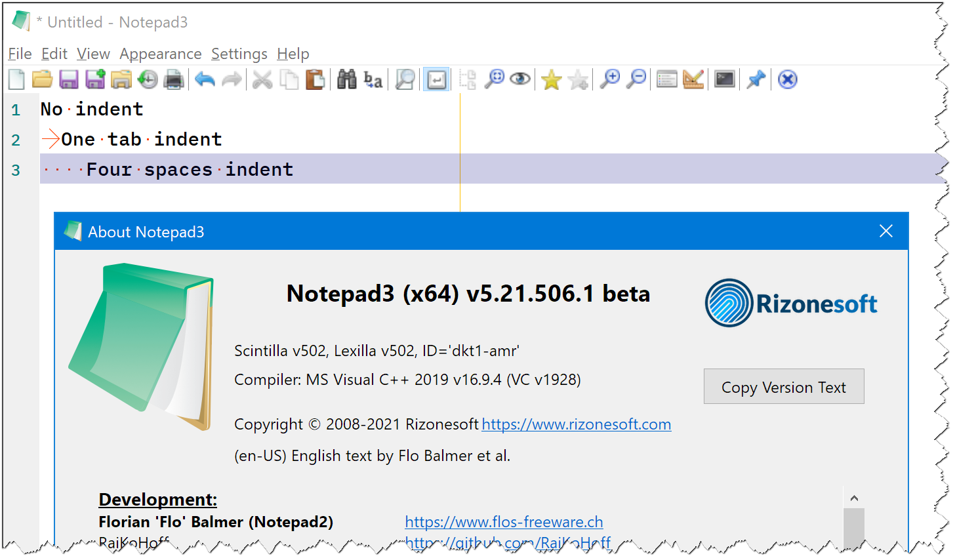Image resolution: width=955 pixels, height=560 pixels.
Task: Open the Appearance menu
Action: point(161,54)
